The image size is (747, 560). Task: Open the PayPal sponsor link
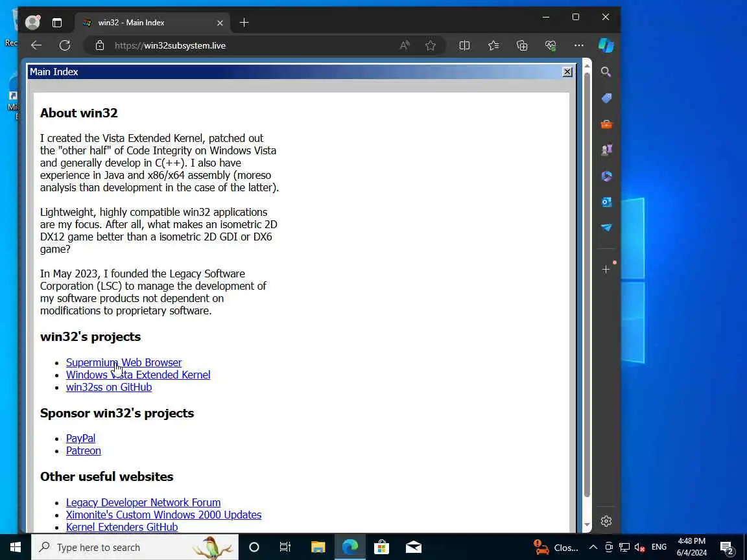click(80, 438)
